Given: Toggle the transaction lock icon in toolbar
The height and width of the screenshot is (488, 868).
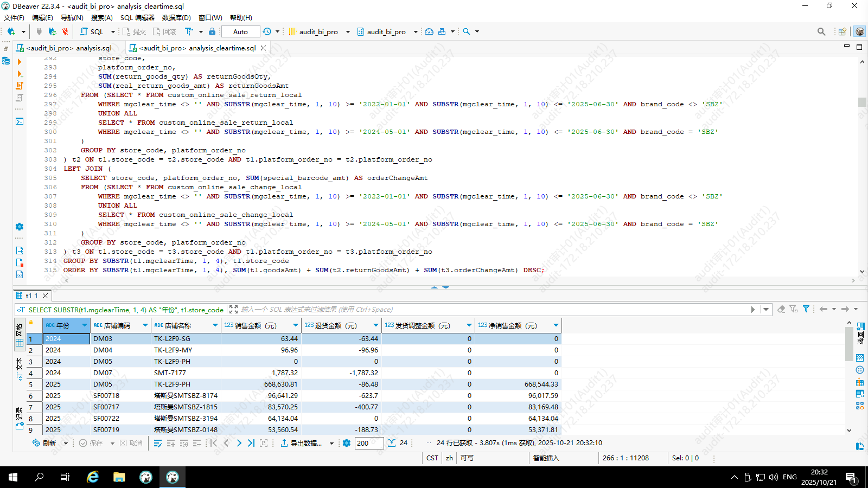Looking at the screenshot, I should point(212,31).
